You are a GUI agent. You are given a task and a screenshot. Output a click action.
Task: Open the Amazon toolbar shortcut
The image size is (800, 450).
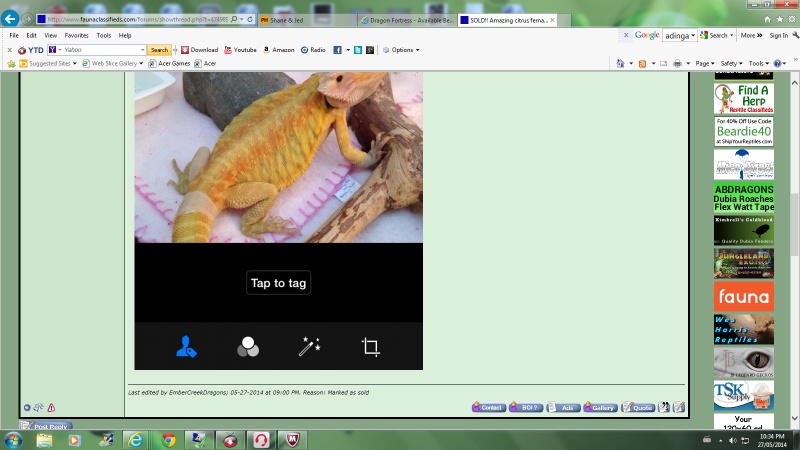click(279, 50)
